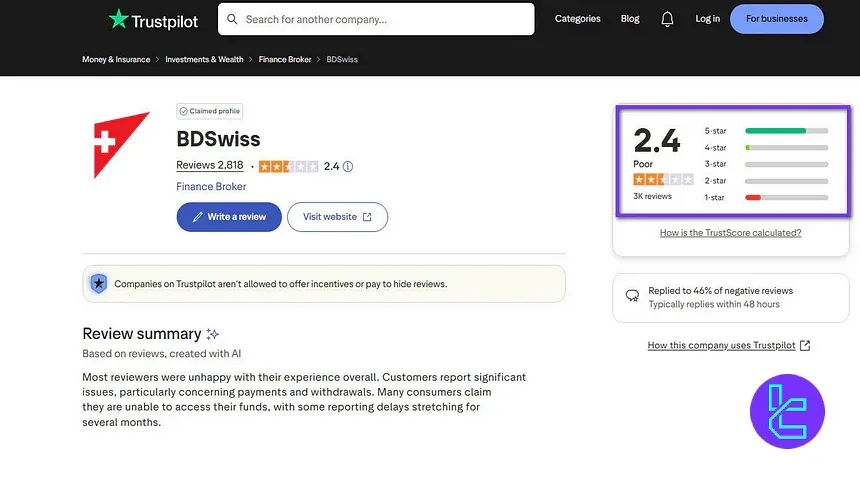Click the incentives notice banner text
860x484 pixels.
(x=280, y=284)
